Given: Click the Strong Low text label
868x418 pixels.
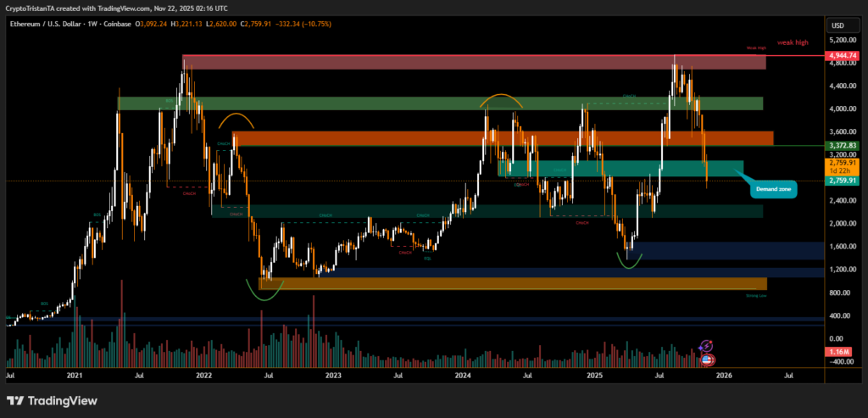Looking at the screenshot, I should (x=756, y=296).
